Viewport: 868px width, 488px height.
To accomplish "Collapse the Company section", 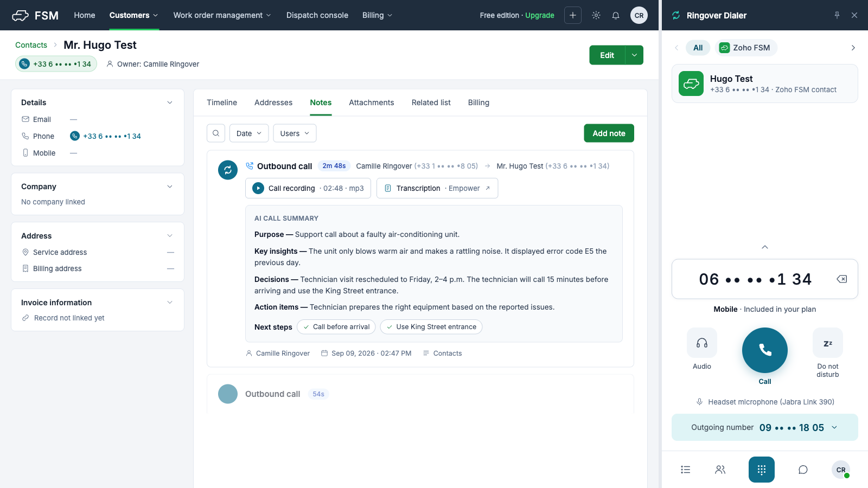I will point(170,187).
